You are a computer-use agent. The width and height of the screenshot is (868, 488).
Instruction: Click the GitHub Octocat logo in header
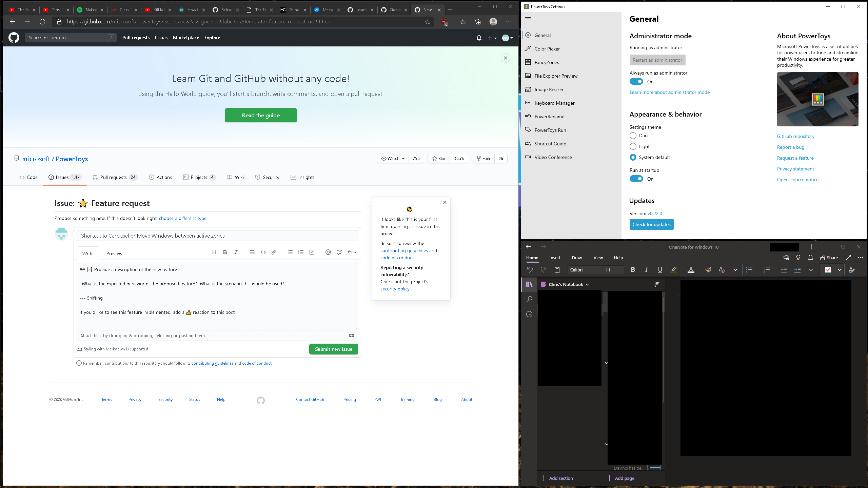click(14, 38)
